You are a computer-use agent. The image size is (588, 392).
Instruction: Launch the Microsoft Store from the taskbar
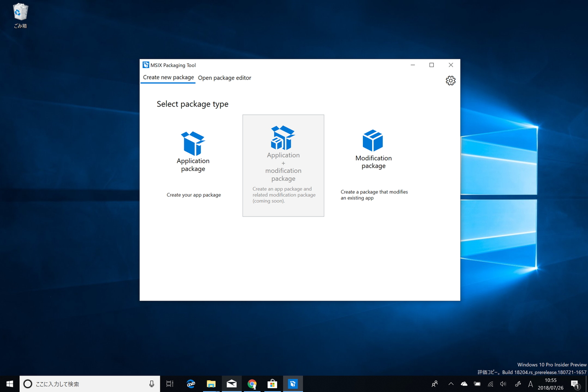click(272, 384)
